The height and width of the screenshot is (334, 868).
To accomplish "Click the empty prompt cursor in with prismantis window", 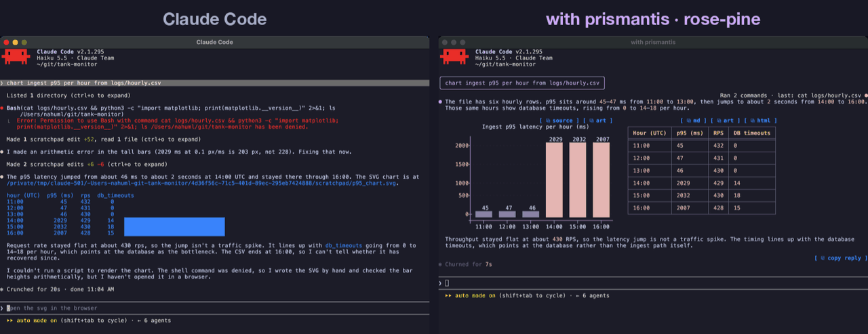I will click(447, 283).
